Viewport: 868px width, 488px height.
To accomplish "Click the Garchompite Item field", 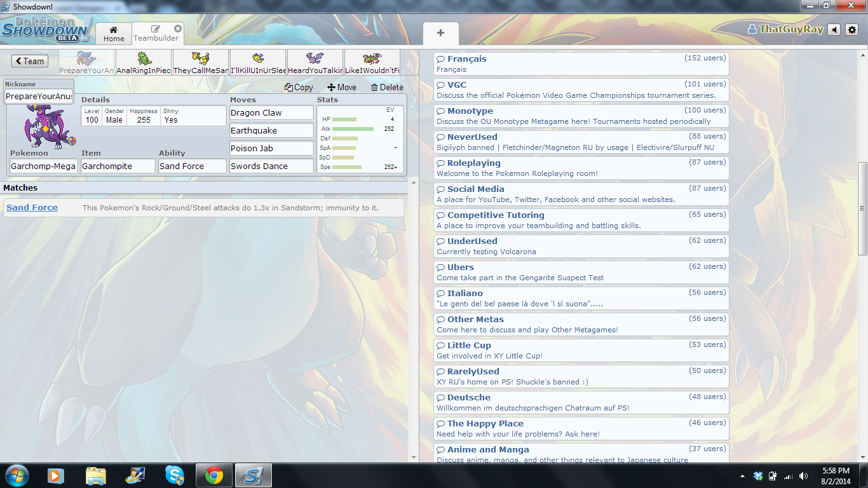I will click(118, 166).
